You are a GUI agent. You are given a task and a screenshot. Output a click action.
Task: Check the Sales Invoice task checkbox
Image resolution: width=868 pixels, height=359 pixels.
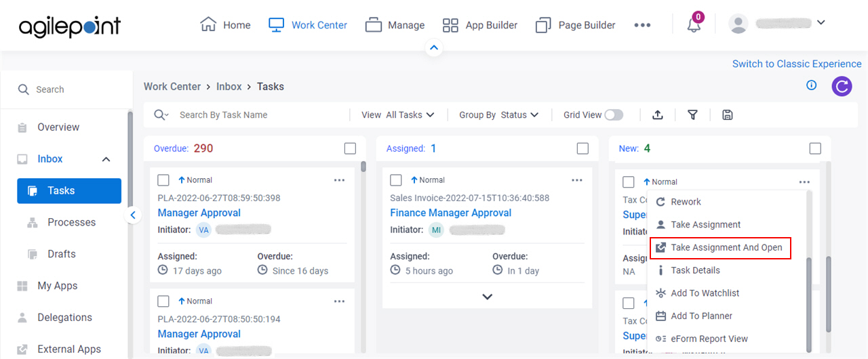(396, 180)
